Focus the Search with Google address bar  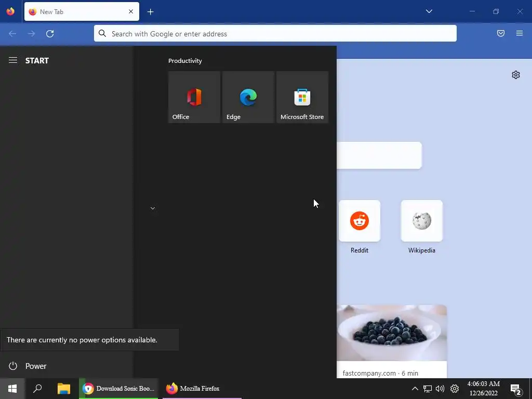[275, 34]
